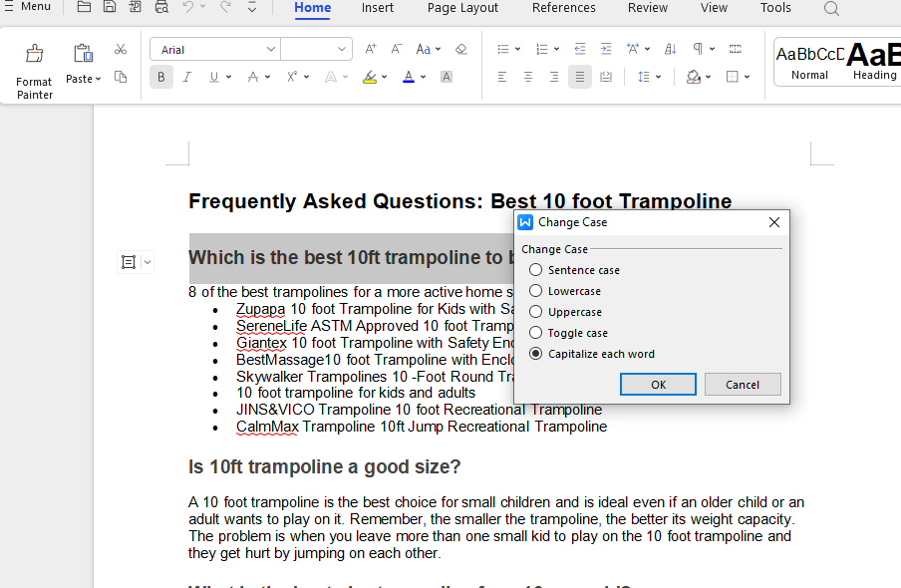
Task: Choose the Uppercase option
Action: (x=535, y=311)
